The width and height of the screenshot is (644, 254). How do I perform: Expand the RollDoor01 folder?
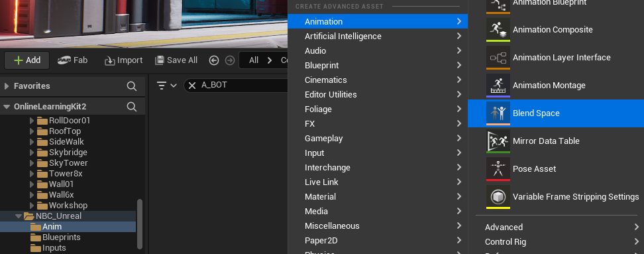click(32, 121)
